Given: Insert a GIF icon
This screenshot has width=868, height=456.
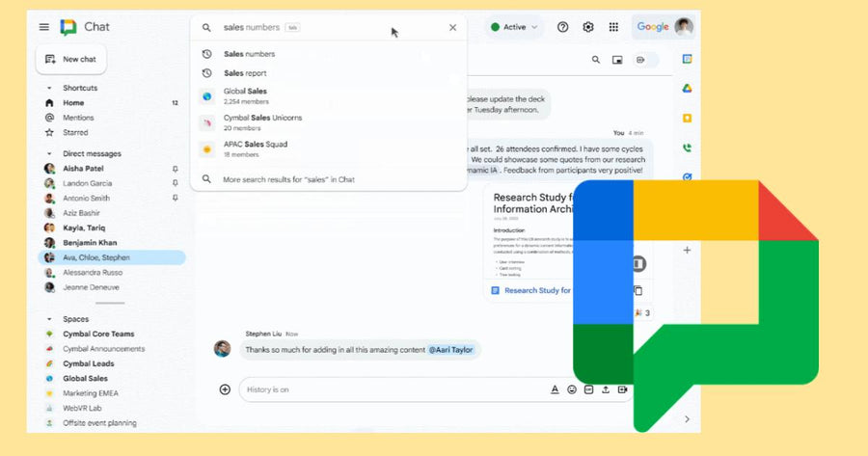Looking at the screenshot, I should (x=588, y=389).
